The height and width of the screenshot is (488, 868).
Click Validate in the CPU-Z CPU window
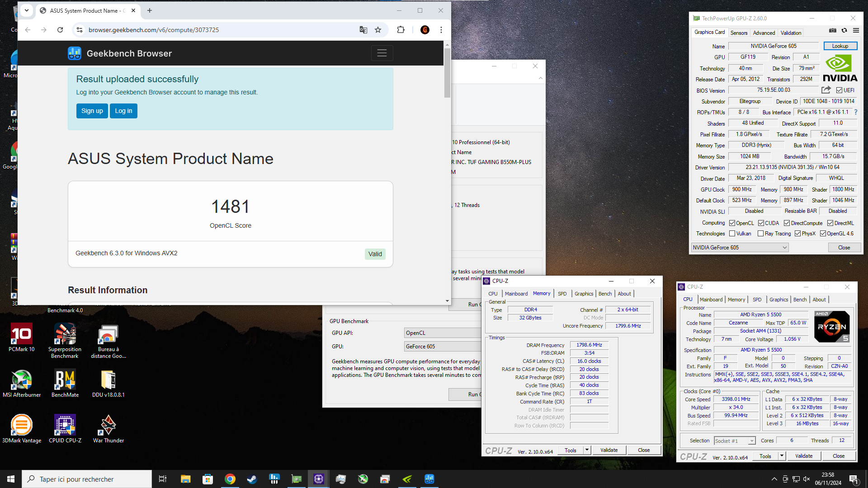pos(803,456)
